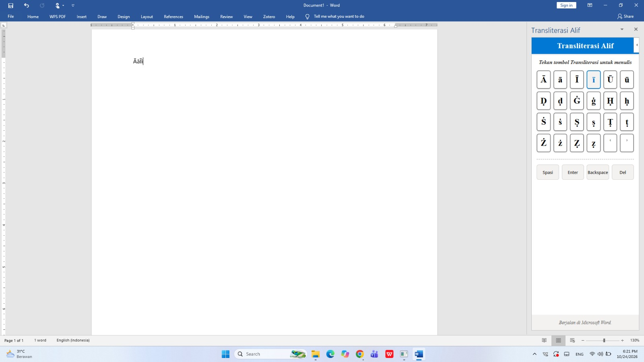Click the tab selector at the ruler corner
This screenshot has height=362, width=644.
(4, 25)
